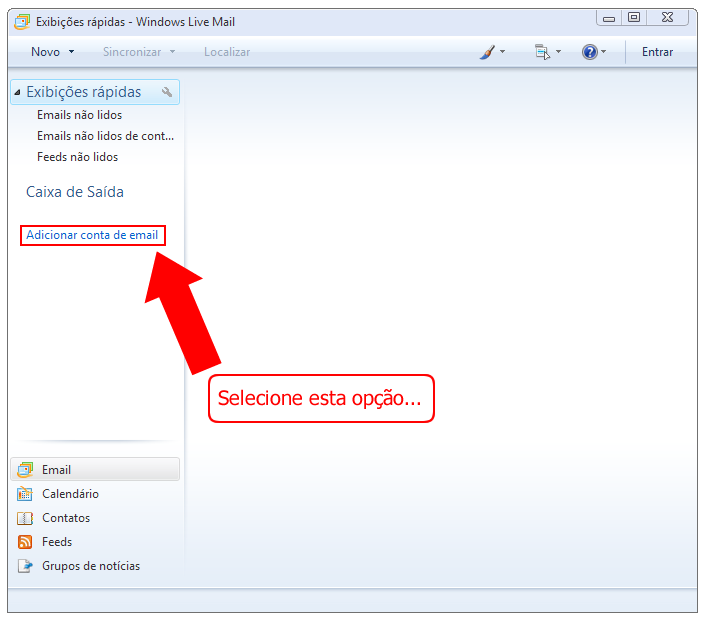Switch to the Contatos section
The image size is (712, 627).
coord(66,518)
